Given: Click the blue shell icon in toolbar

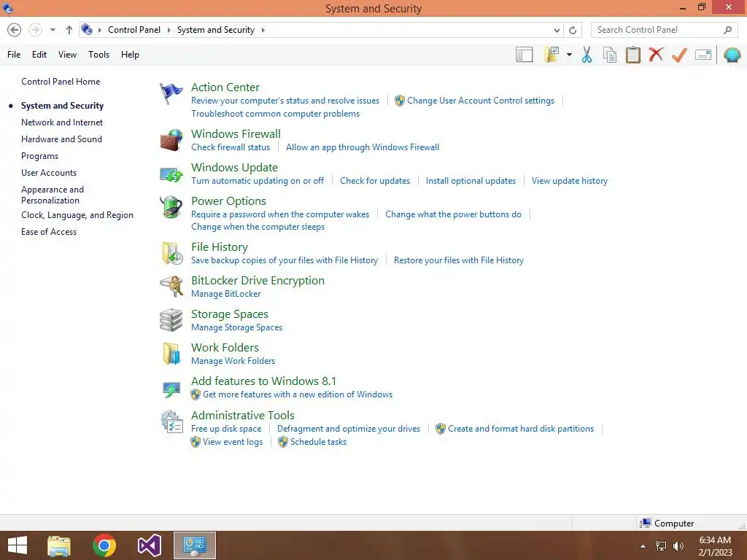Looking at the screenshot, I should tap(732, 55).
